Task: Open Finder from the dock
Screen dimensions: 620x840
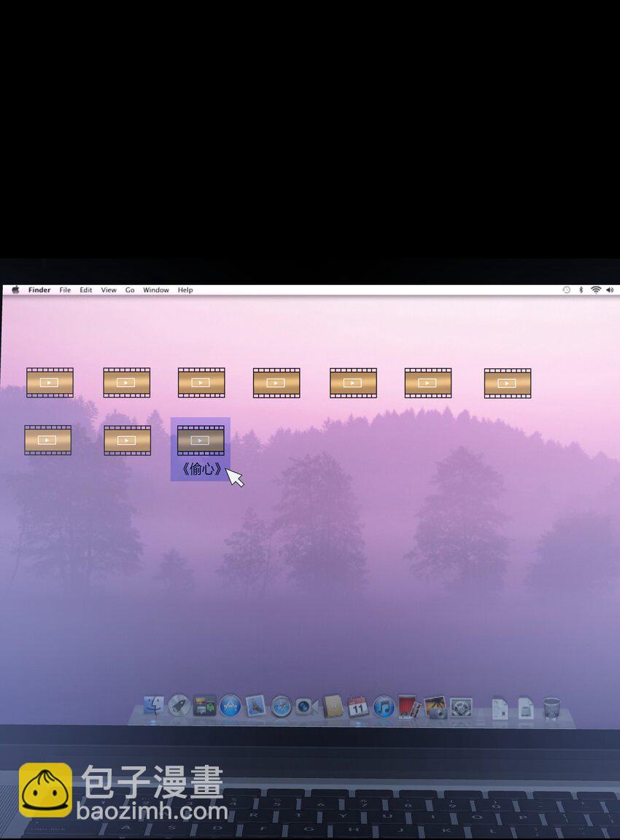Action: click(154, 705)
